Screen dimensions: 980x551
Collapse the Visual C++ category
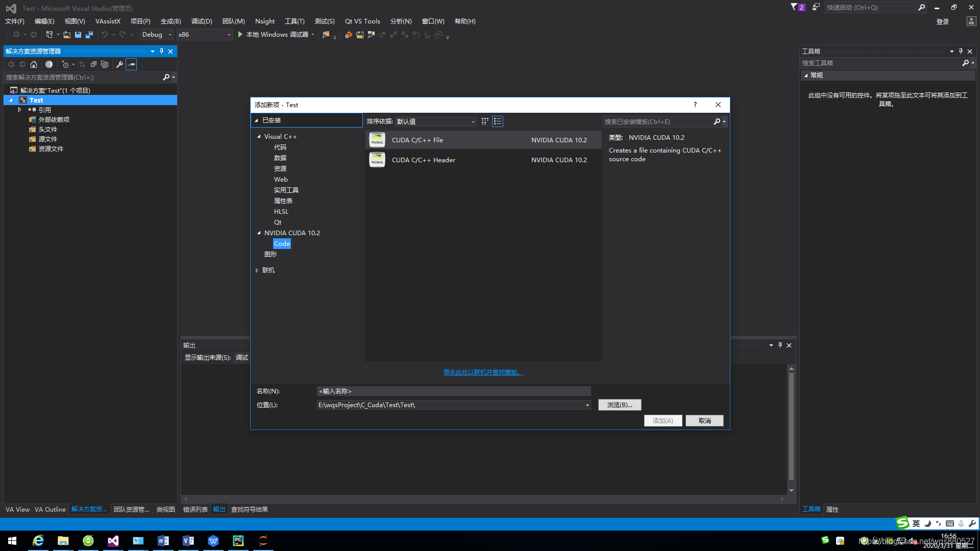pos(259,137)
